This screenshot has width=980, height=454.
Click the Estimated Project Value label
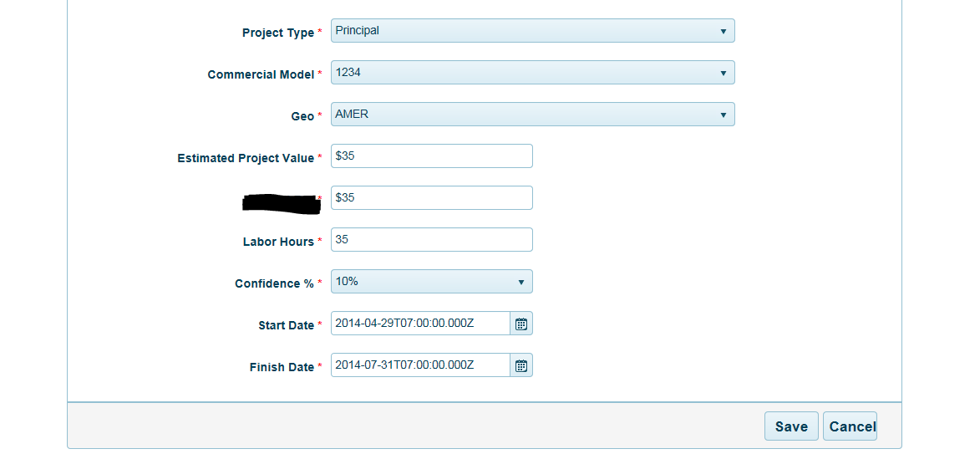point(246,158)
